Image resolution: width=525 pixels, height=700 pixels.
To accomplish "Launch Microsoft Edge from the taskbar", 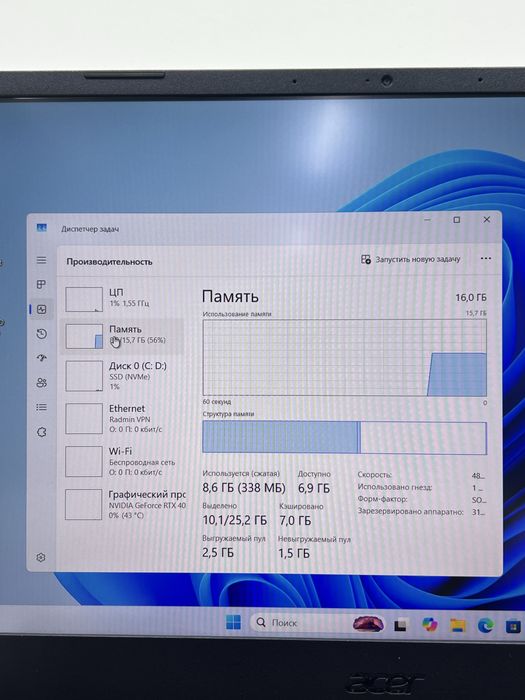I will 486,625.
